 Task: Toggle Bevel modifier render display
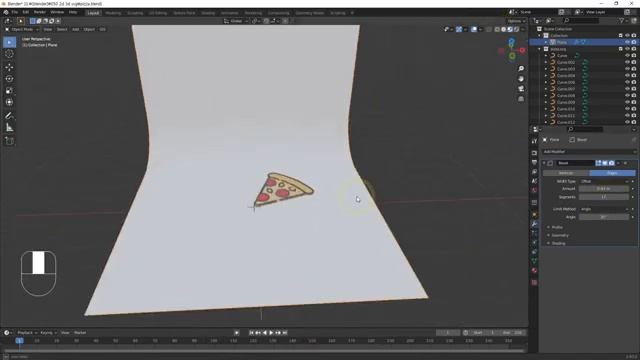611,163
